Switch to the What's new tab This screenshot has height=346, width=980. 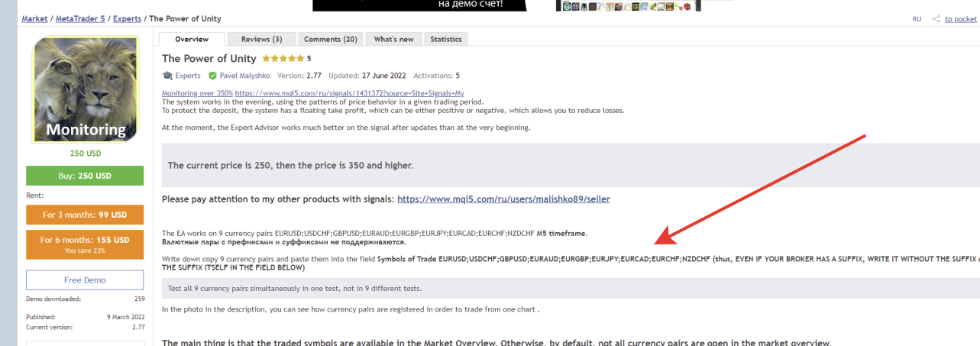393,39
